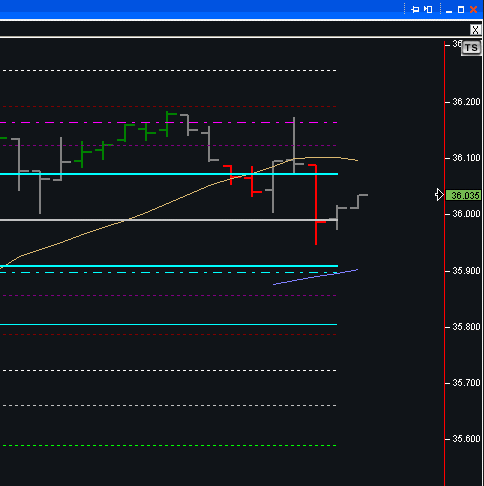Maximize the chart window
The width and height of the screenshot is (484, 486).
(461, 10)
